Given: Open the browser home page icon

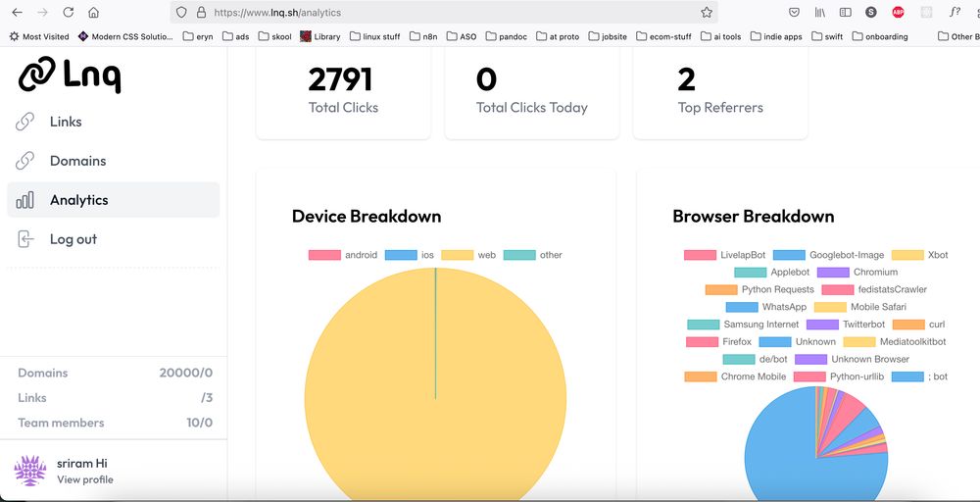Looking at the screenshot, I should (x=93, y=12).
